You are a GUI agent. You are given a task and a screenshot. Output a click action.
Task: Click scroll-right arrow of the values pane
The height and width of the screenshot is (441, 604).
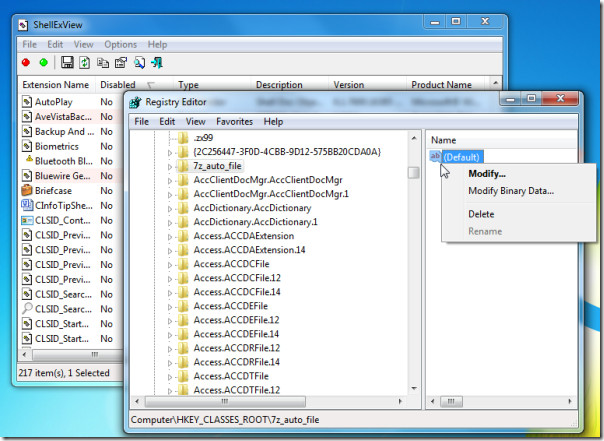click(570, 402)
